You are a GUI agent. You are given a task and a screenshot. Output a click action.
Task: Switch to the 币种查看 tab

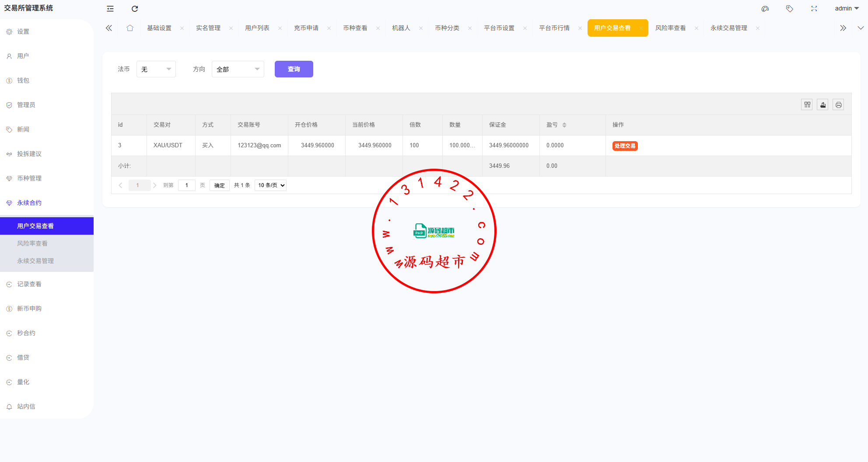355,28
